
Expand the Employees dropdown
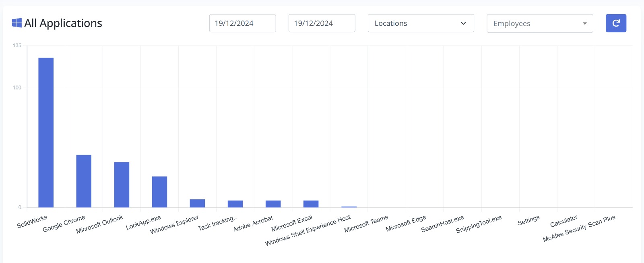pyautogui.click(x=540, y=23)
